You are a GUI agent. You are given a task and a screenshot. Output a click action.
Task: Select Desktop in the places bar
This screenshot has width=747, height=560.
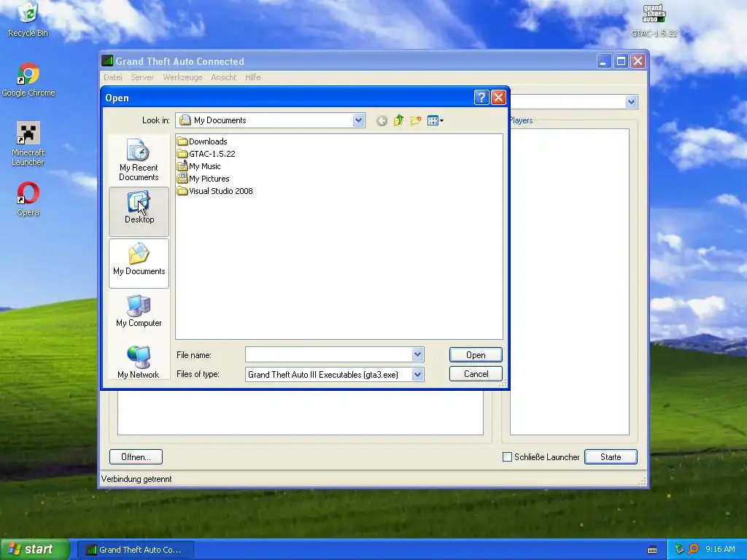click(139, 211)
